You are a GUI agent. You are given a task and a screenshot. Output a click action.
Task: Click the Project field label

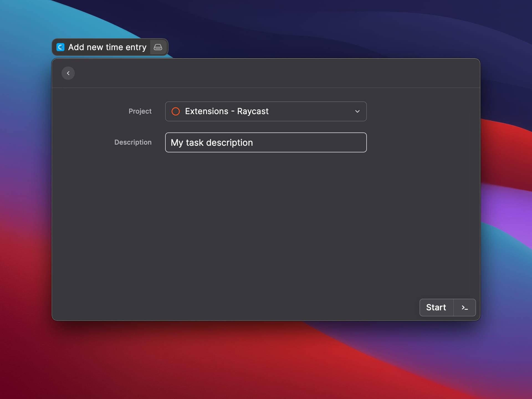click(140, 111)
